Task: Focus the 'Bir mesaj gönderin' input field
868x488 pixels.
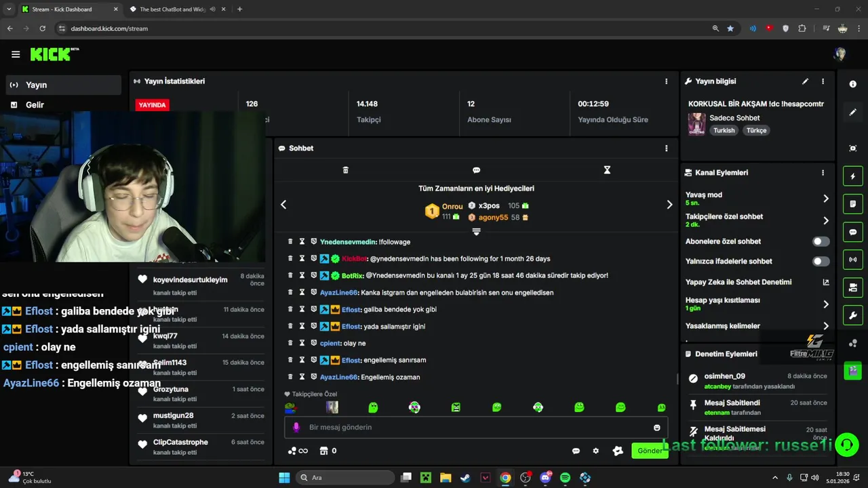Action: click(476, 428)
